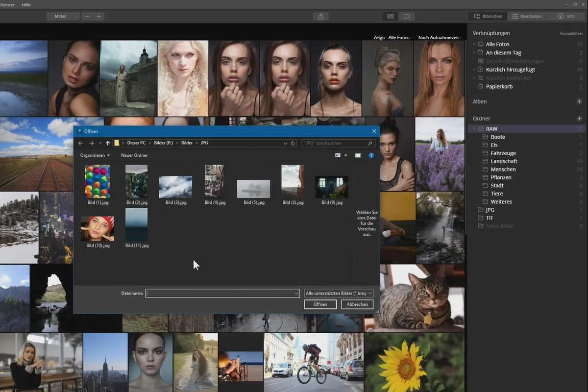Click the Öffnen button
The image size is (588, 392).
click(x=320, y=304)
